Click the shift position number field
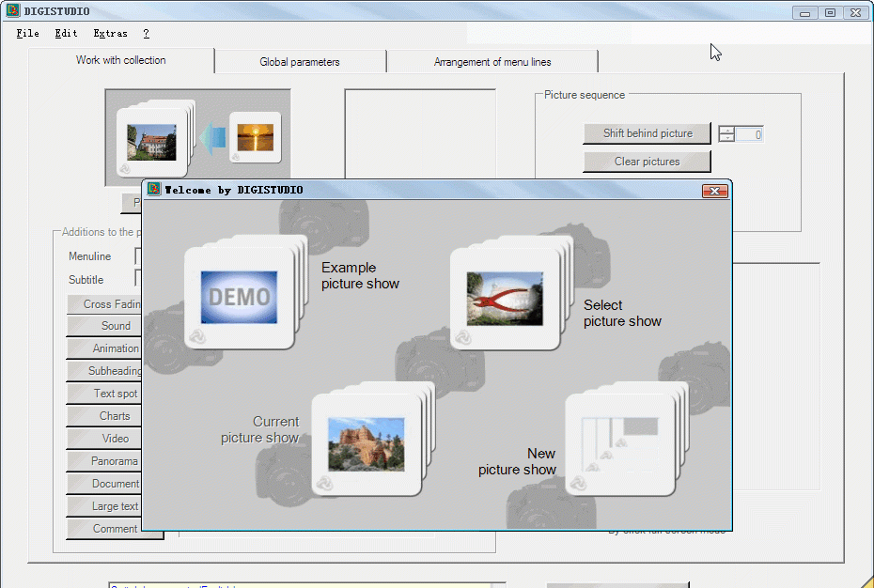 [749, 134]
